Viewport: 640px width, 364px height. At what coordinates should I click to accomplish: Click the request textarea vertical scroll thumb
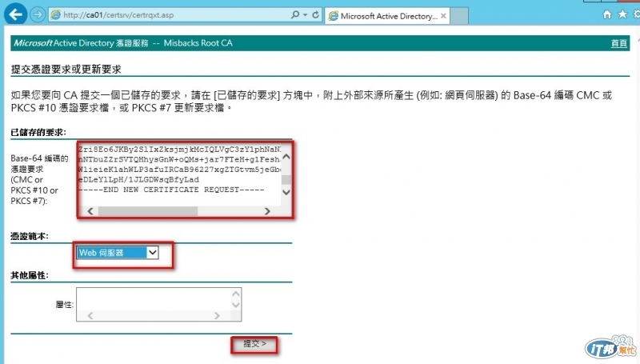286,179
